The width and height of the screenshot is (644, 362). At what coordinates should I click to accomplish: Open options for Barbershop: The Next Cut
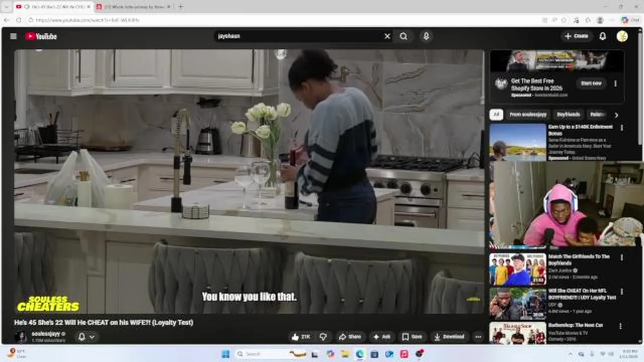621,326
